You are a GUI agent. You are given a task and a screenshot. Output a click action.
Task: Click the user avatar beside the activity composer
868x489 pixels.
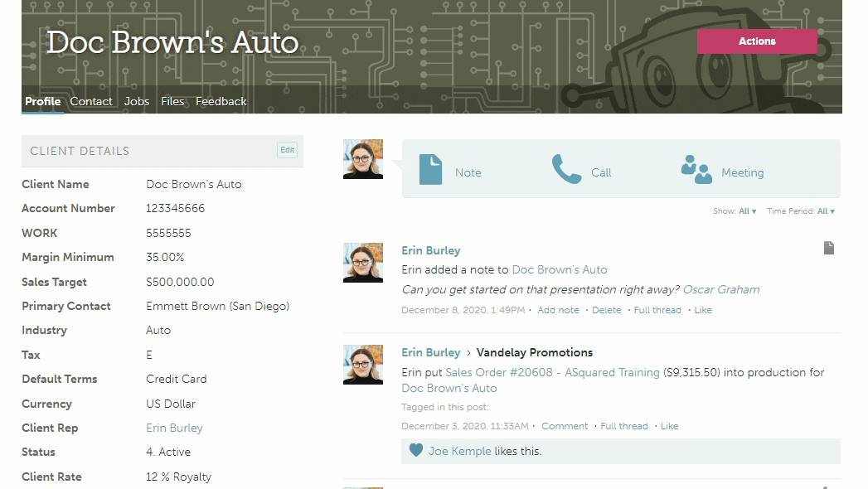[363, 159]
